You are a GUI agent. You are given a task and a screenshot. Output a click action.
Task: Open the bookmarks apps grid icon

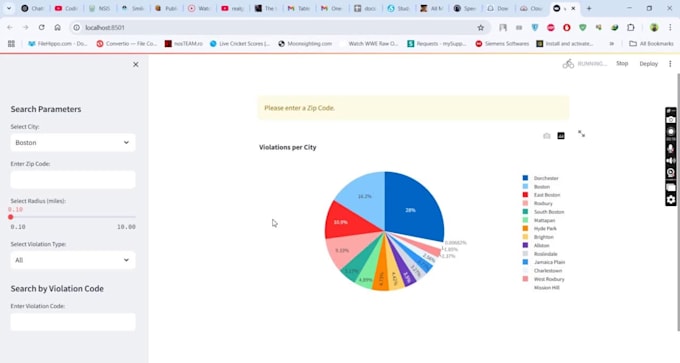coord(11,44)
